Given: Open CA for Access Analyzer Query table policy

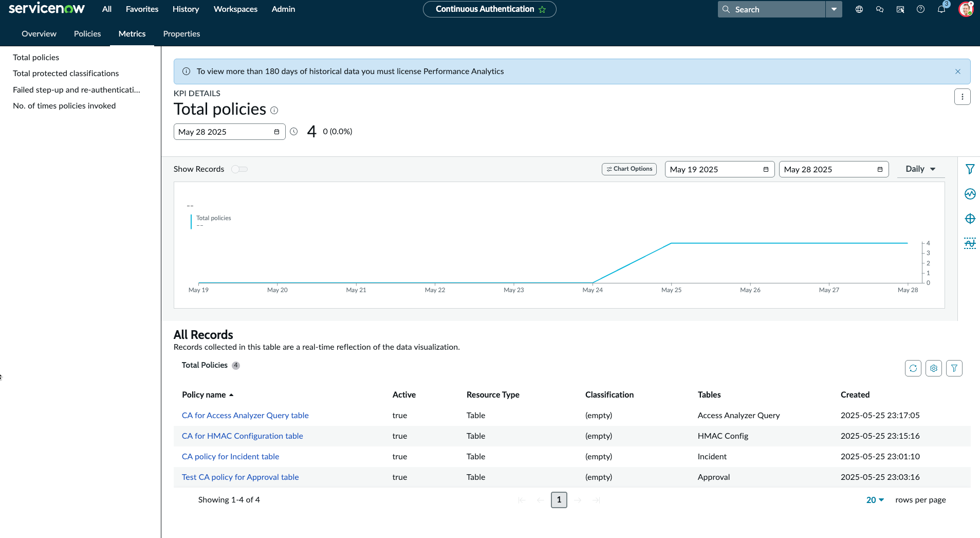Looking at the screenshot, I should [245, 415].
